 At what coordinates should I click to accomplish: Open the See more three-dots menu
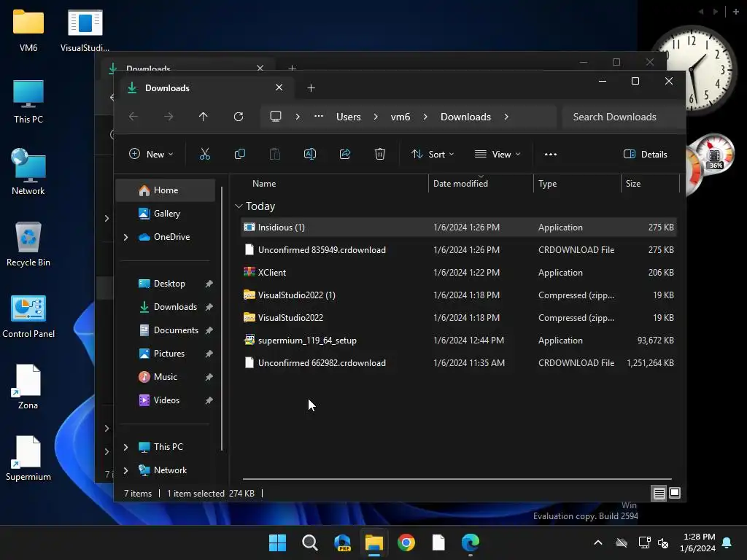click(x=551, y=154)
